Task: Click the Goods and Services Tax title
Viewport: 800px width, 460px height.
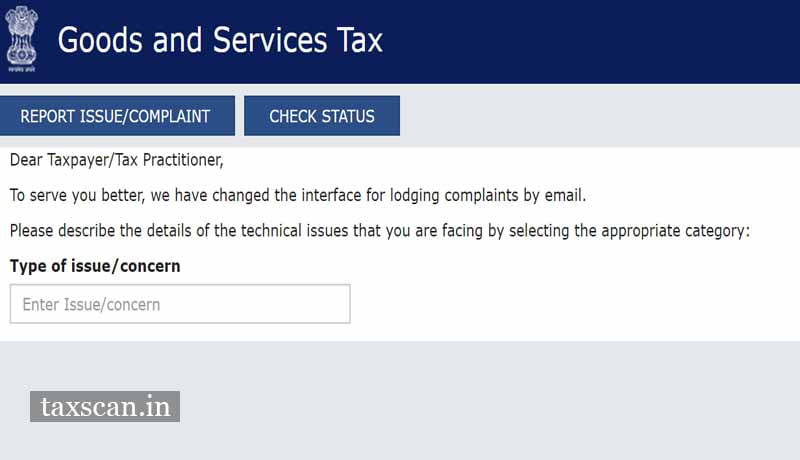Action: click(220, 40)
